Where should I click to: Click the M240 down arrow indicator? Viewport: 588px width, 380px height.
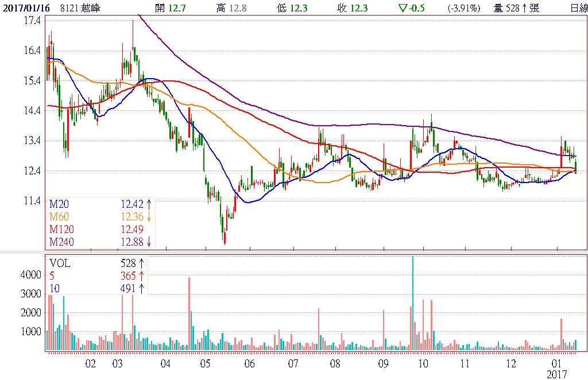point(149,242)
